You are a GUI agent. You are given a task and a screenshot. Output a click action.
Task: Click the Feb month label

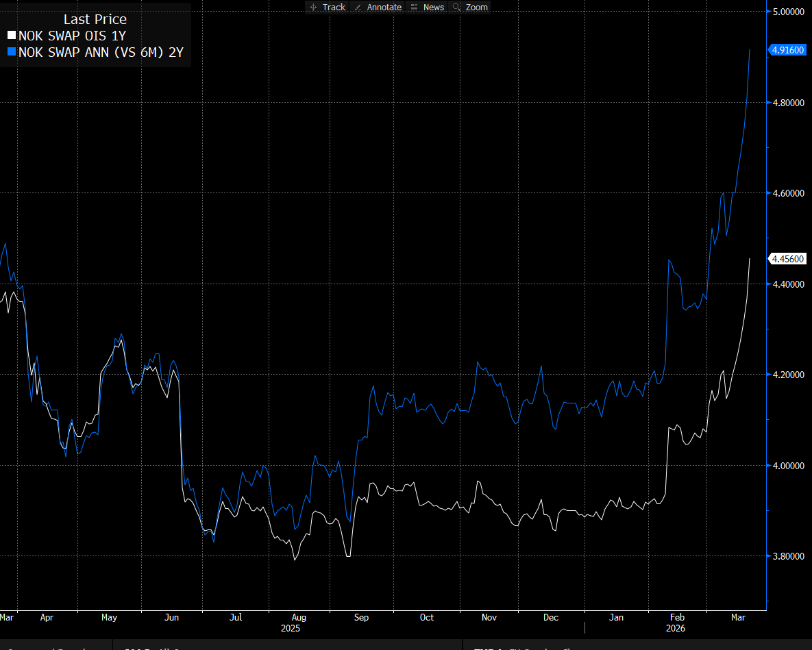(678, 617)
